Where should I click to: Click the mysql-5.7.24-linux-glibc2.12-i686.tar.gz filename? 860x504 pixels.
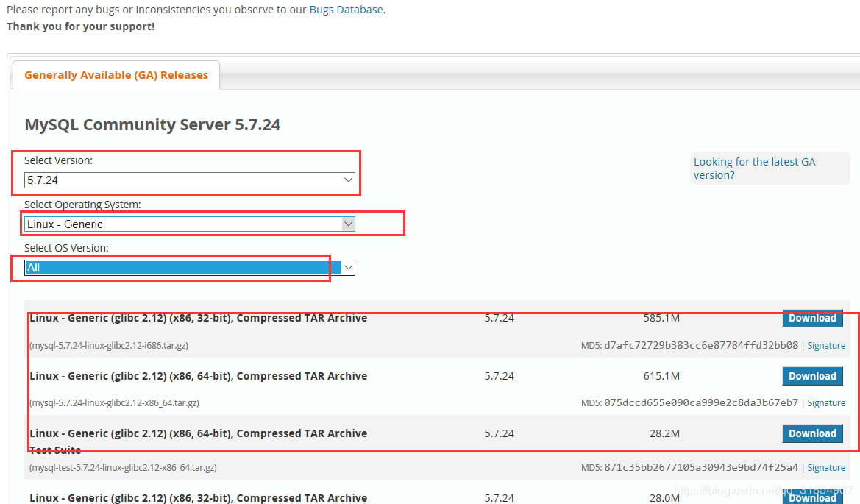107,345
